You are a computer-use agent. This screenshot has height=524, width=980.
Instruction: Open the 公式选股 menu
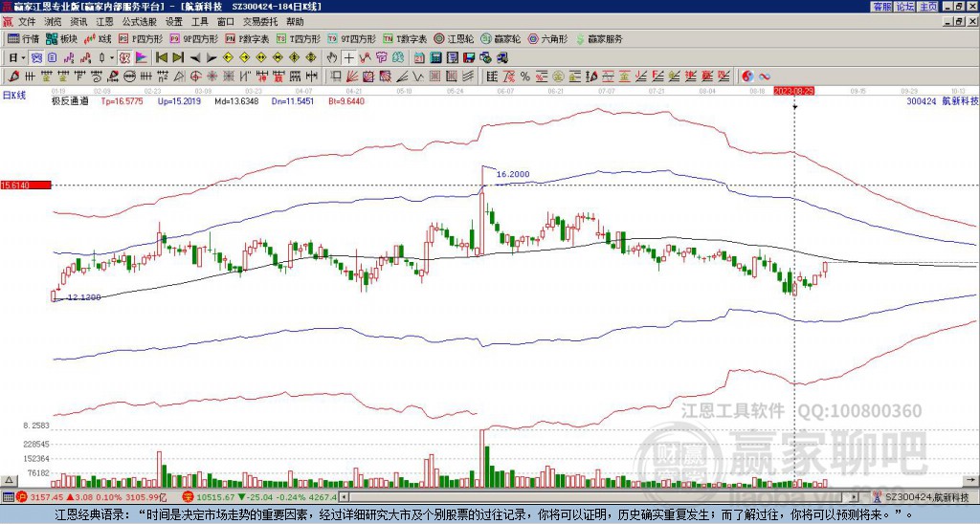139,22
